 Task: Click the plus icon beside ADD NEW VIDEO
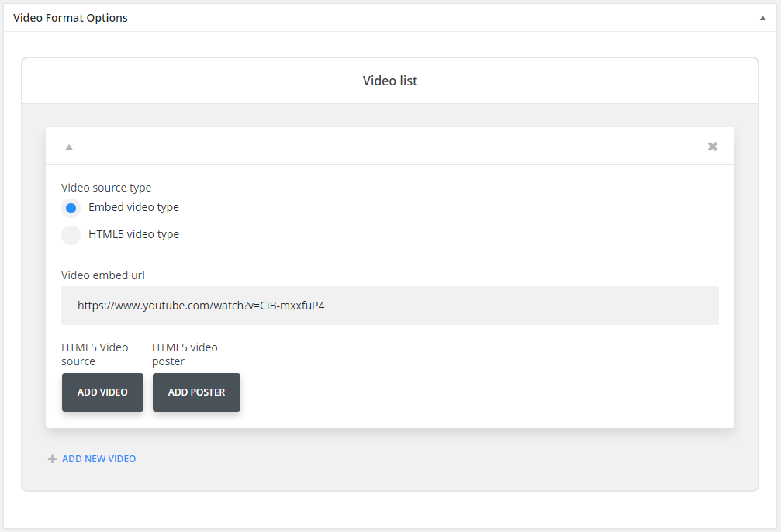point(52,458)
